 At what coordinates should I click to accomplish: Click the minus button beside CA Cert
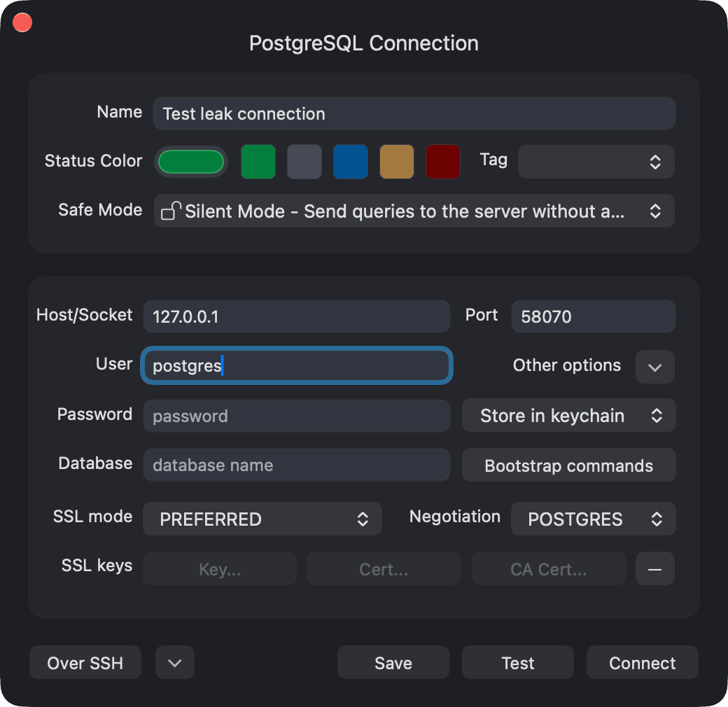point(654,568)
